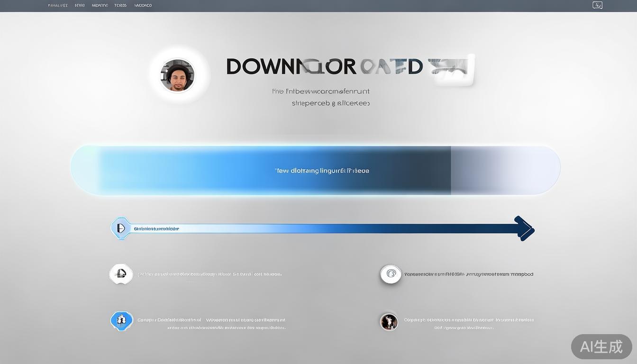The image size is (637, 364).
Task: Select the white badge icon in the left column
Action: click(x=121, y=274)
